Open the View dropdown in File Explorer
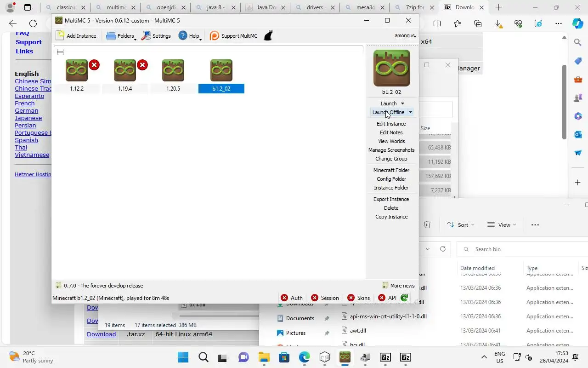This screenshot has height=368, width=588. click(x=502, y=225)
